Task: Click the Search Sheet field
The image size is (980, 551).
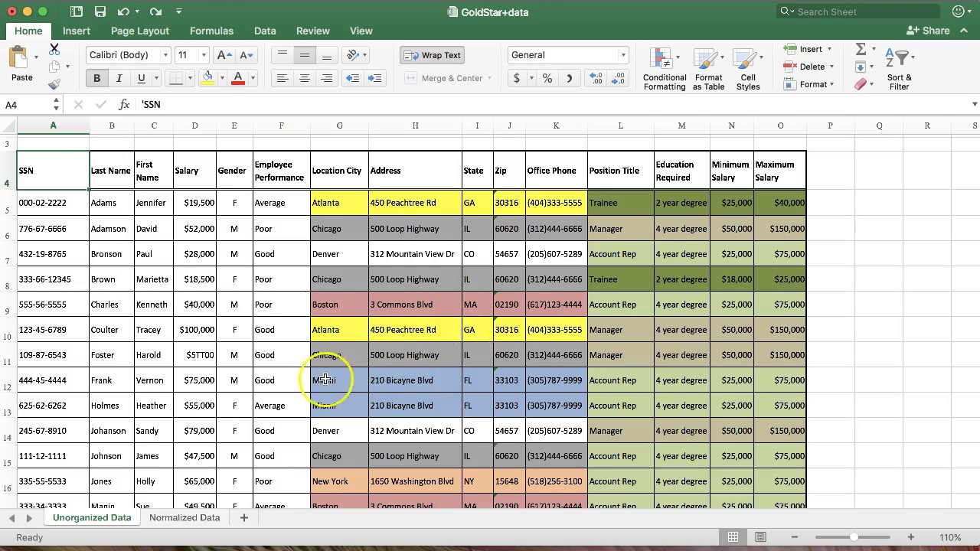Action: (857, 11)
